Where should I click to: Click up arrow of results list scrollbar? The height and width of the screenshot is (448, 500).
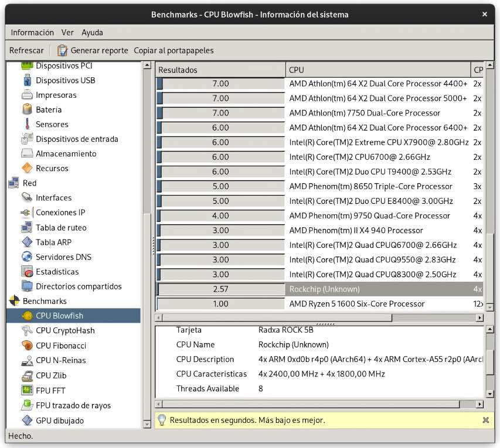[x=490, y=66]
